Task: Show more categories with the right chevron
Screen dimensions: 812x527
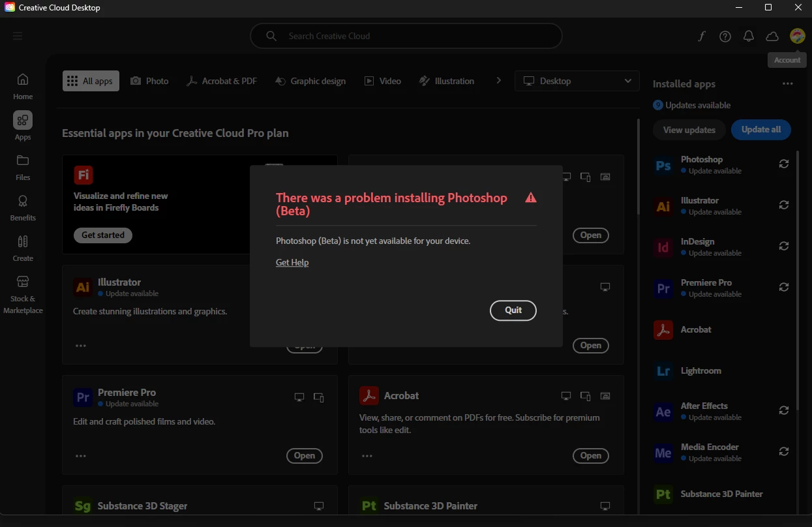Action: tap(499, 81)
